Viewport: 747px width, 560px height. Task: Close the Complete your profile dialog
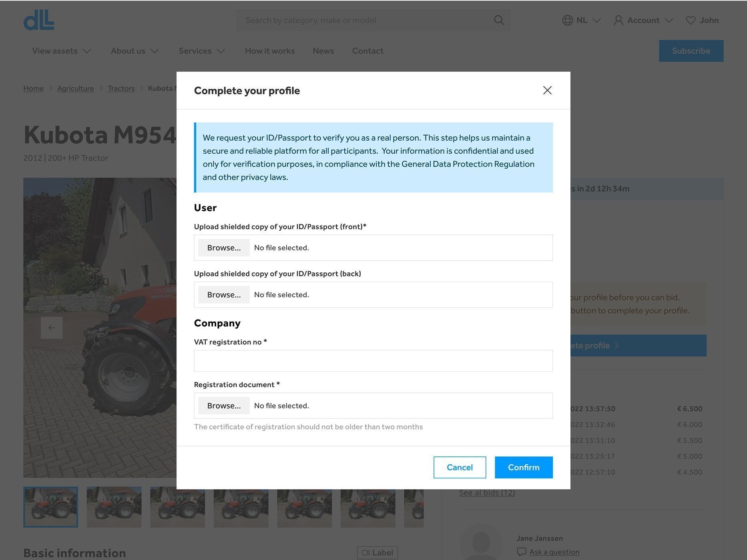tap(547, 90)
